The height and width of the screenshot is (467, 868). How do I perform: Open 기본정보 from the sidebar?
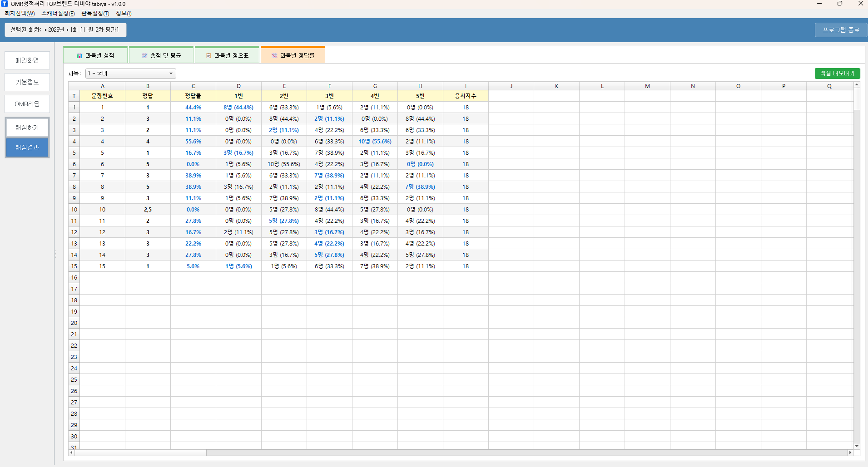point(27,82)
